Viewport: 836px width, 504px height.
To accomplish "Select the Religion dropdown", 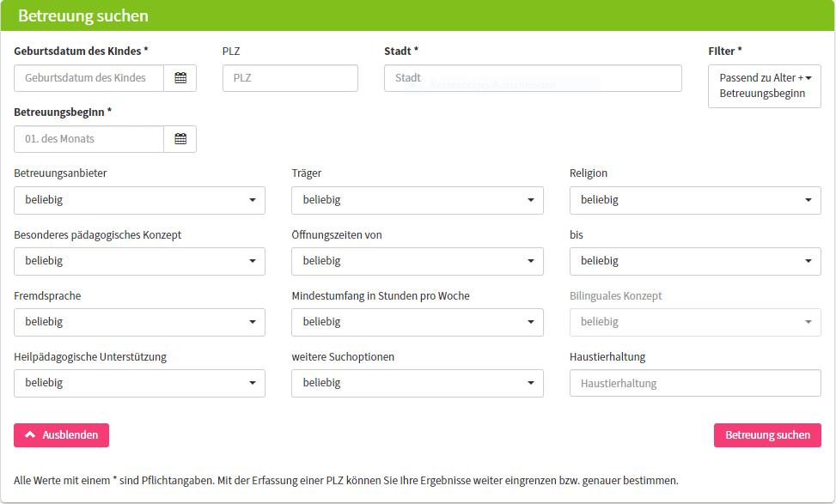I will [694, 200].
